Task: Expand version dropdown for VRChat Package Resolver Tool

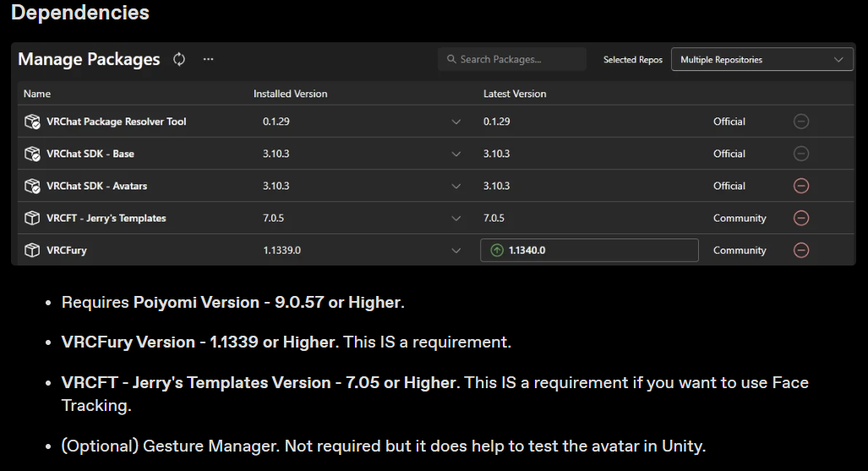Action: point(456,122)
